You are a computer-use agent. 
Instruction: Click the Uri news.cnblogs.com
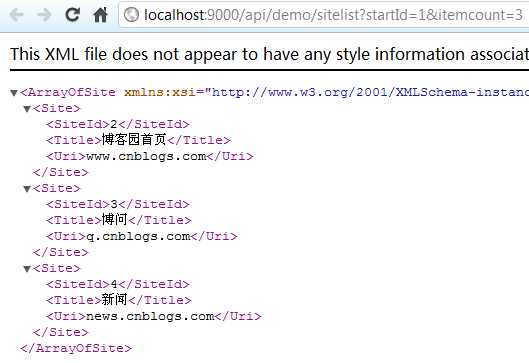(x=154, y=316)
